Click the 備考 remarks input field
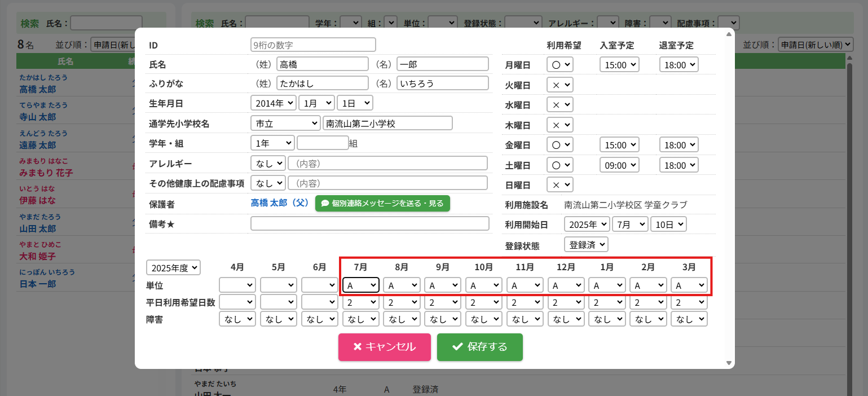This screenshot has width=868, height=396. (369, 223)
